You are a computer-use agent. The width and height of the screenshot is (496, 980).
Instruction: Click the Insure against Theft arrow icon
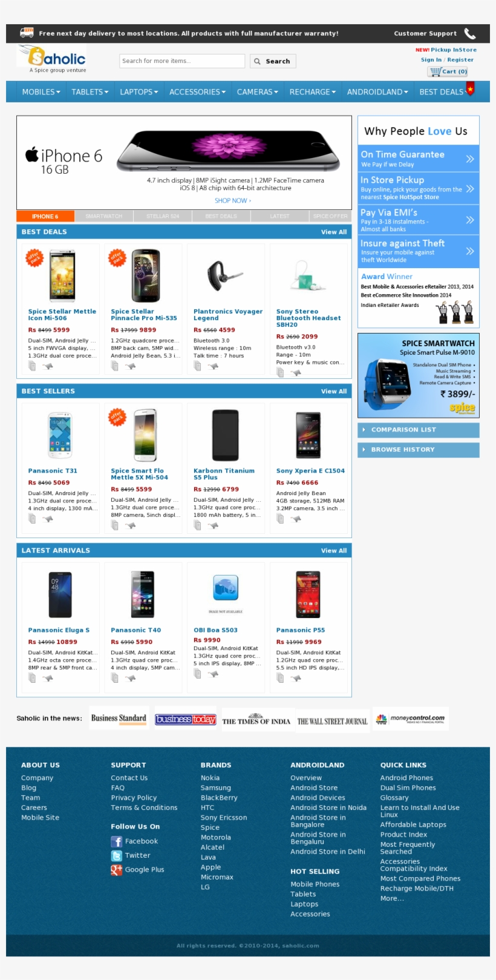coord(470,251)
